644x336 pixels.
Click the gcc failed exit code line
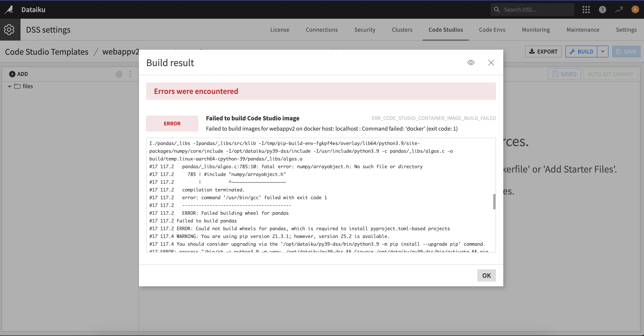255,198
